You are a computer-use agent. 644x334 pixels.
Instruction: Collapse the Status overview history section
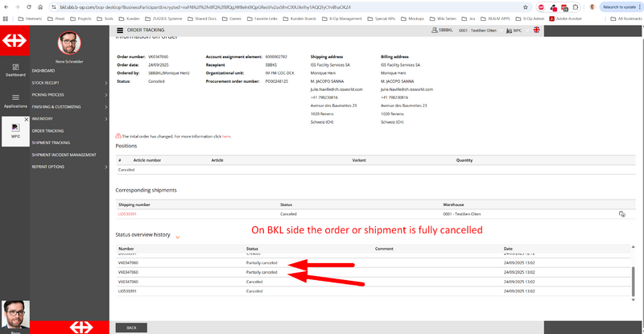point(177,237)
